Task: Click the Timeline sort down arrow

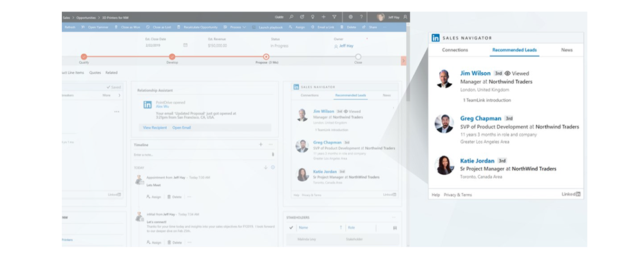Action: point(266,168)
